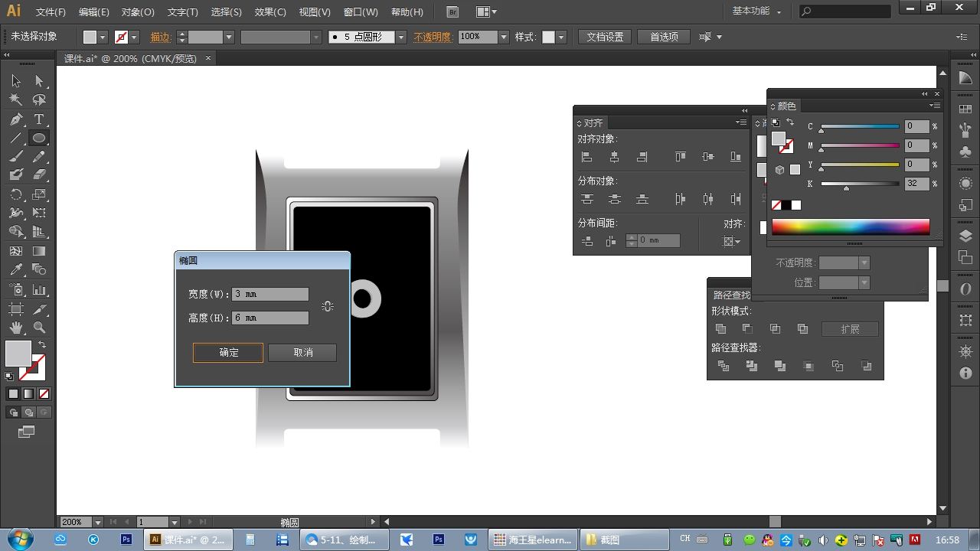Screen dimensions: 980x551
Task: Open the 基本功能 workspace switcher
Action: pos(757,11)
